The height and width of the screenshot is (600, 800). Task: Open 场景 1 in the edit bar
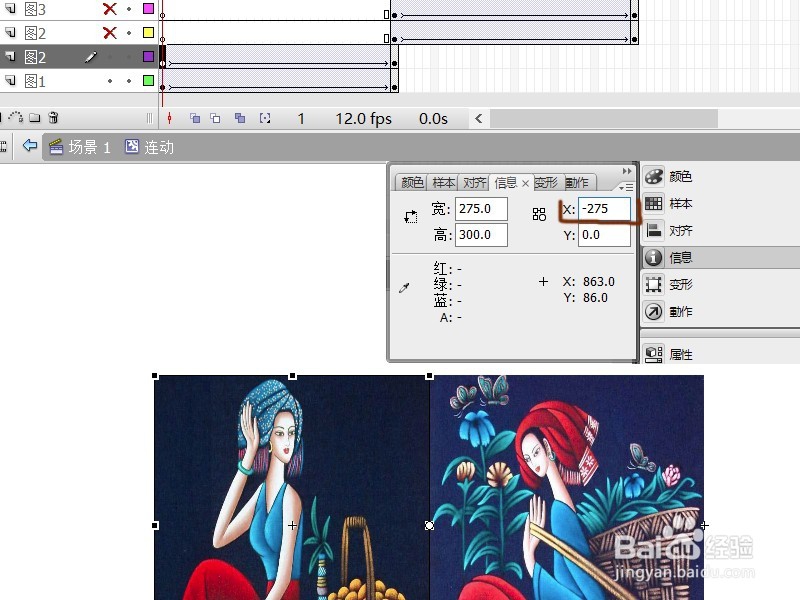coord(80,147)
